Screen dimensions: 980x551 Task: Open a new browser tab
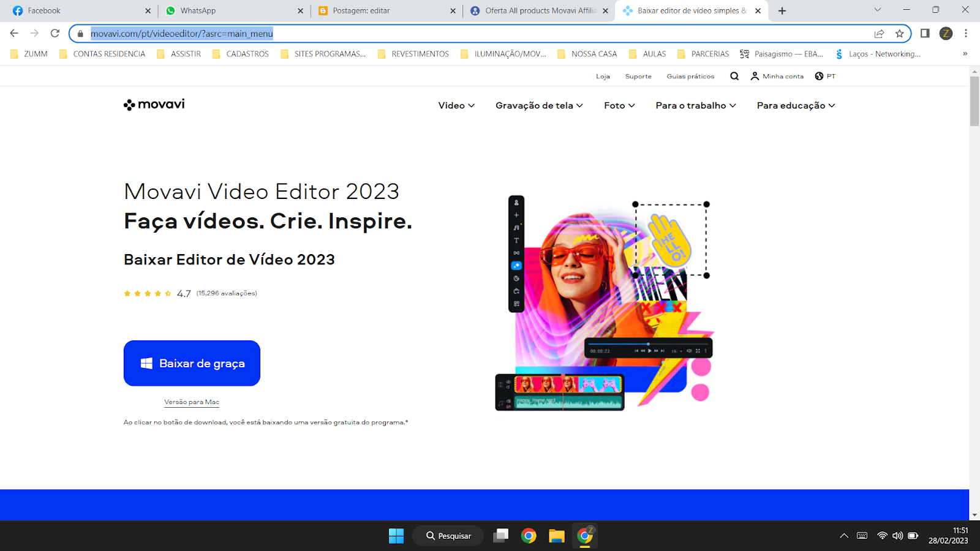(x=782, y=10)
